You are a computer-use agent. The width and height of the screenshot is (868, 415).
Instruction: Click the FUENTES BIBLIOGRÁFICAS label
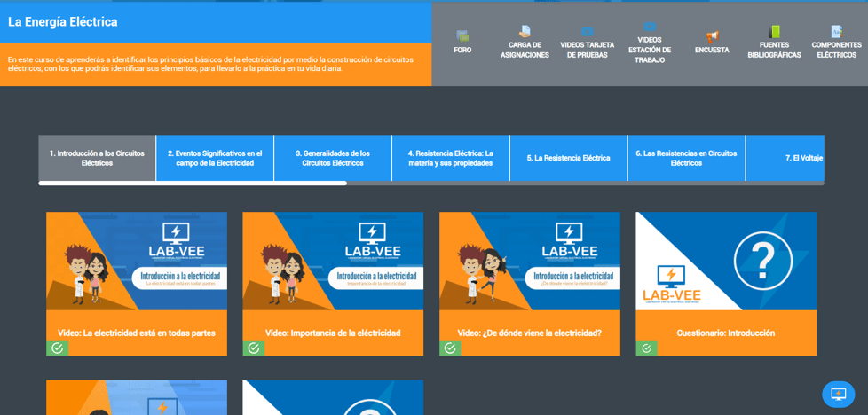(x=774, y=50)
